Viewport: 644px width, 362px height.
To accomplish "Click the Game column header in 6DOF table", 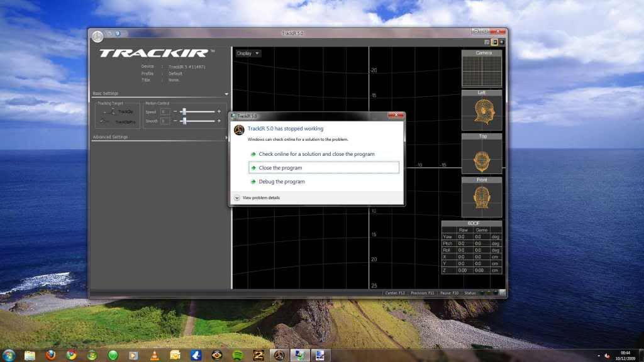I will point(481,230).
